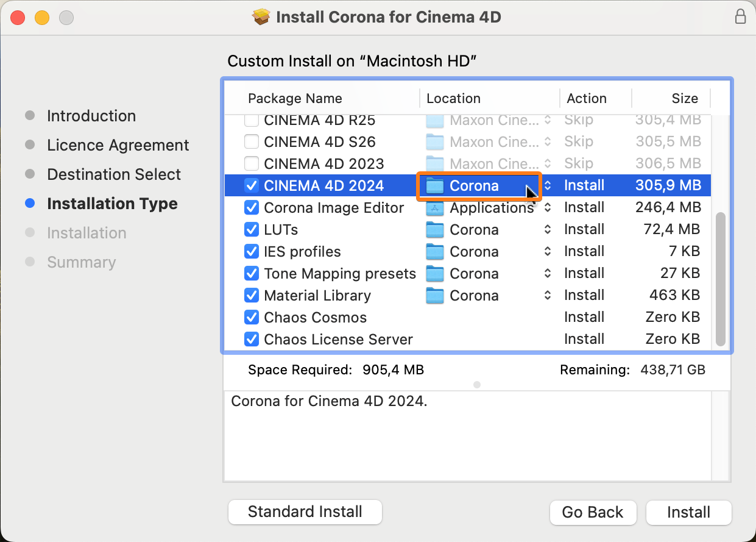Click the 463 KB size value
The image size is (756, 542).
click(x=675, y=295)
